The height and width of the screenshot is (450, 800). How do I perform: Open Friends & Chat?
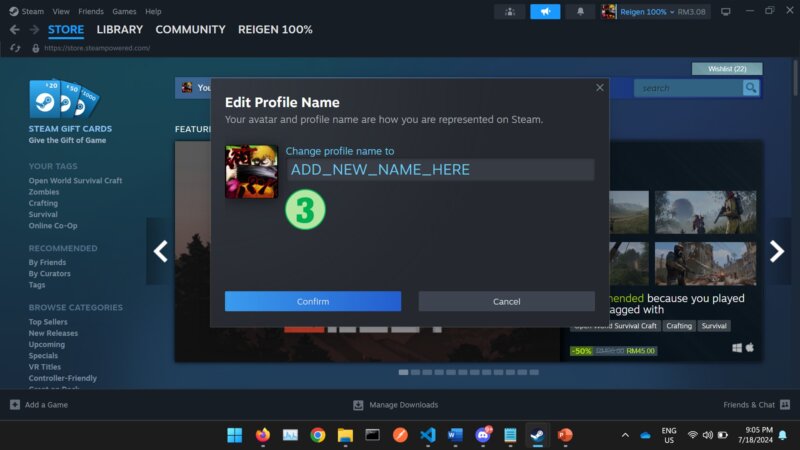click(757, 405)
